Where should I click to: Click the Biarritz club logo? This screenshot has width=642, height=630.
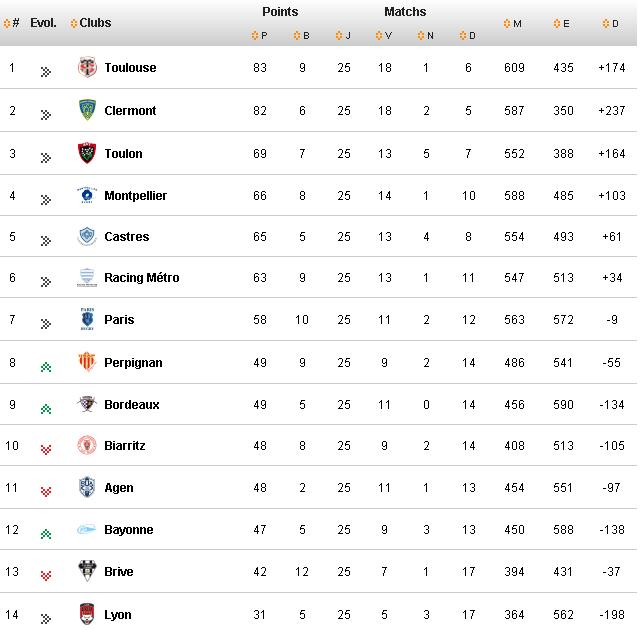87,446
